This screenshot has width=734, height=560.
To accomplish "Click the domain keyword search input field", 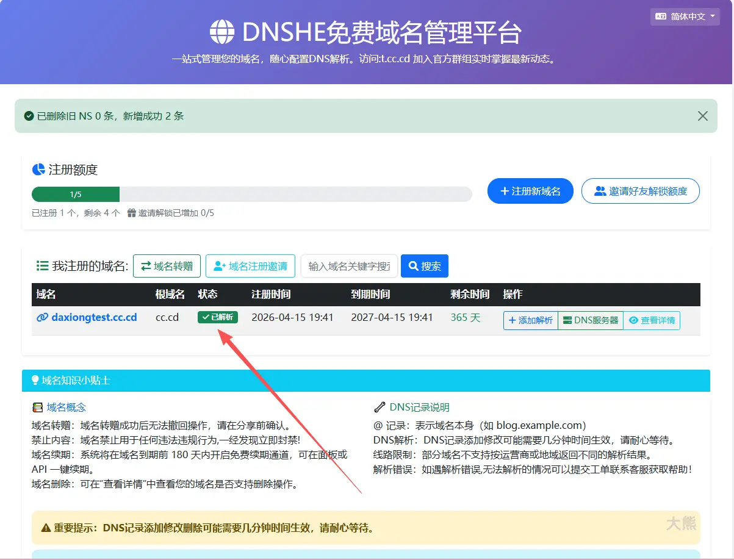I will (349, 265).
